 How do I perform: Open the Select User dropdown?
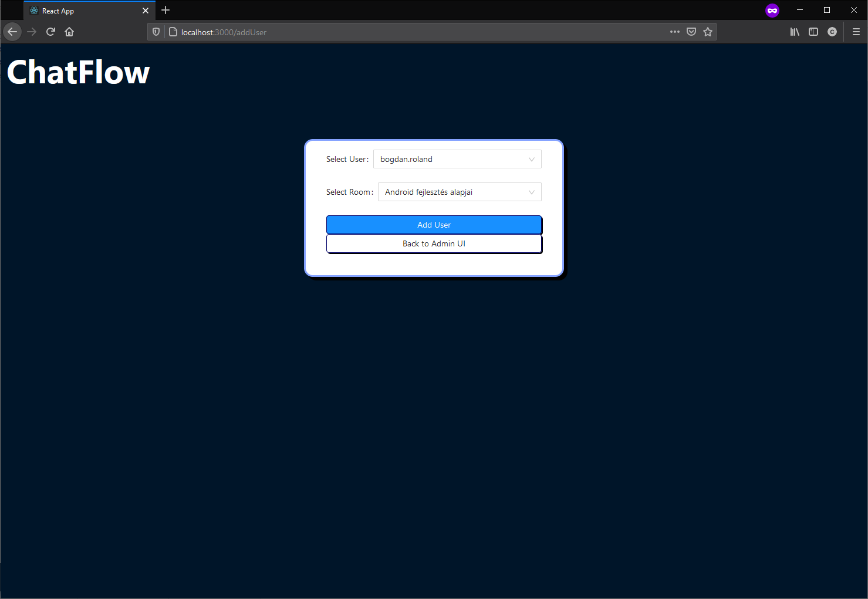pyautogui.click(x=457, y=159)
